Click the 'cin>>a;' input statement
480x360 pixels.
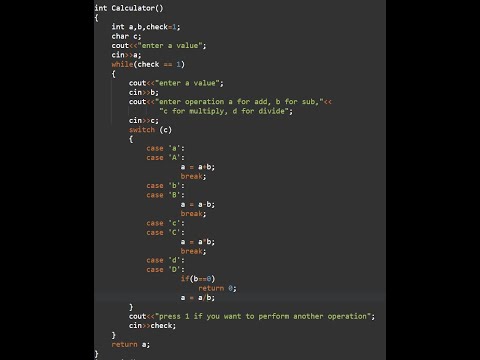[x=126, y=55]
